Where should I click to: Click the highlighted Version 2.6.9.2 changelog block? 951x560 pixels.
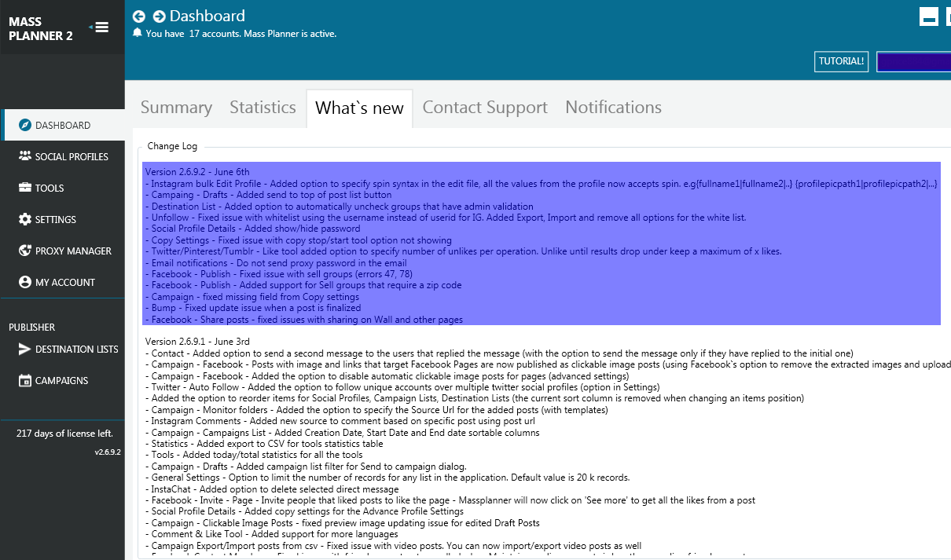[541, 243]
